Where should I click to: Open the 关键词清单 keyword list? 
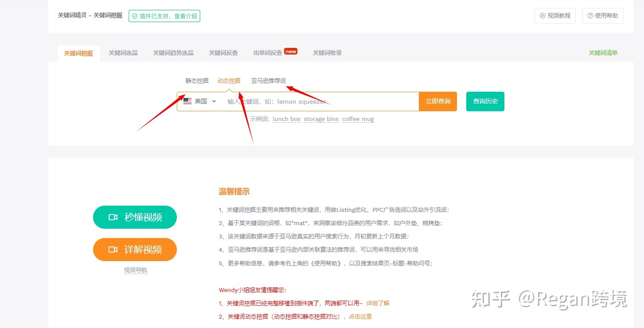click(x=603, y=52)
